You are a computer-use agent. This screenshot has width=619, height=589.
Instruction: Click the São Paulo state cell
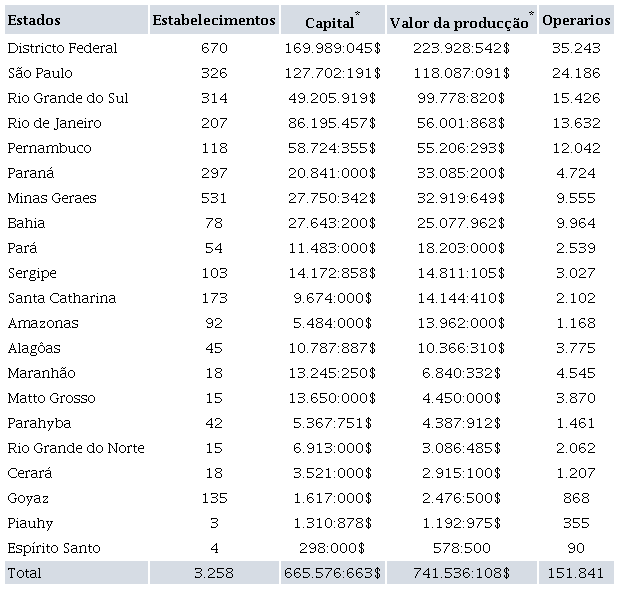click(x=40, y=73)
